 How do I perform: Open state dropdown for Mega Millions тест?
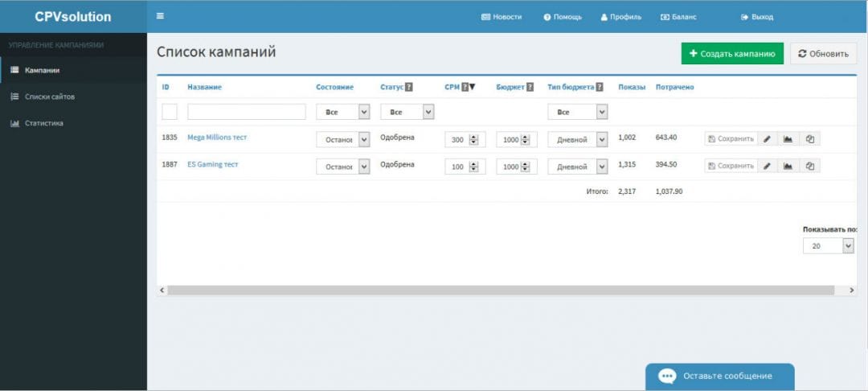[x=342, y=139]
